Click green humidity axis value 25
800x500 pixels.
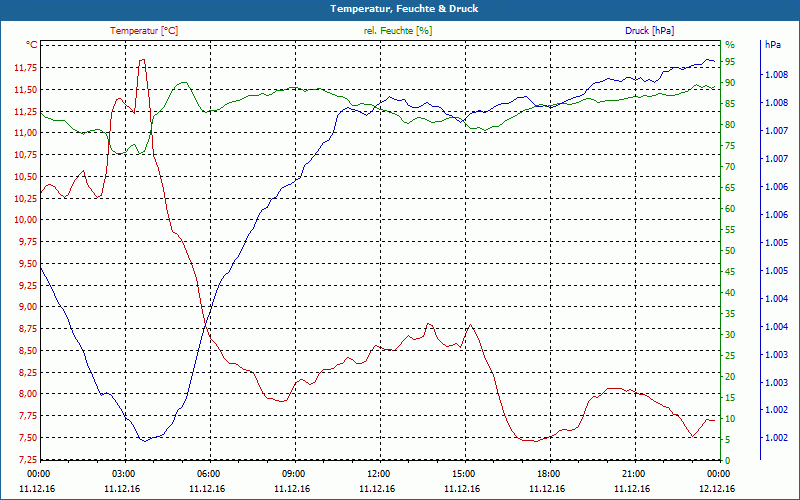pyautogui.click(x=730, y=356)
